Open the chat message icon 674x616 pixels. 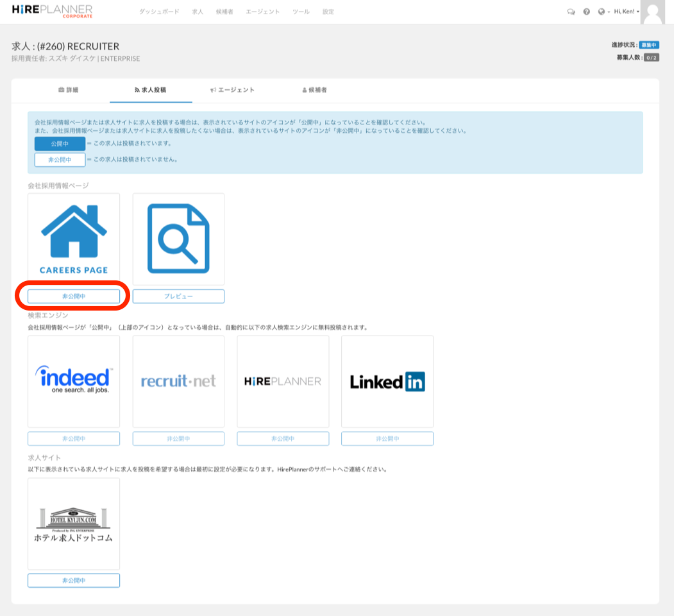[571, 11]
